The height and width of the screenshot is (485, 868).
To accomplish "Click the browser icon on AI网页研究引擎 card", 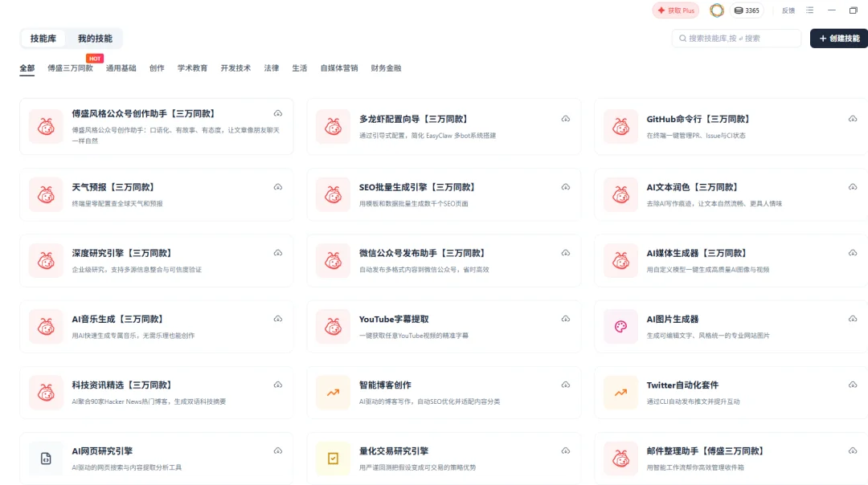I will pos(46,459).
